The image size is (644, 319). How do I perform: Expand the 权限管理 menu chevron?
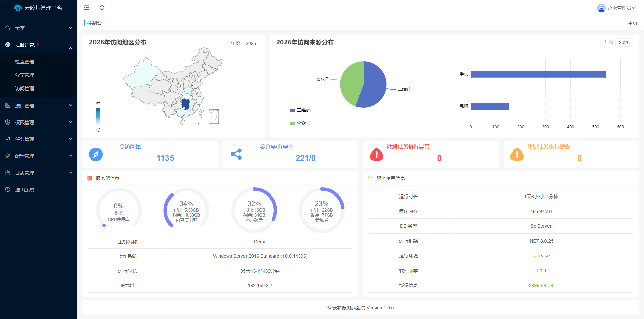[71, 122]
